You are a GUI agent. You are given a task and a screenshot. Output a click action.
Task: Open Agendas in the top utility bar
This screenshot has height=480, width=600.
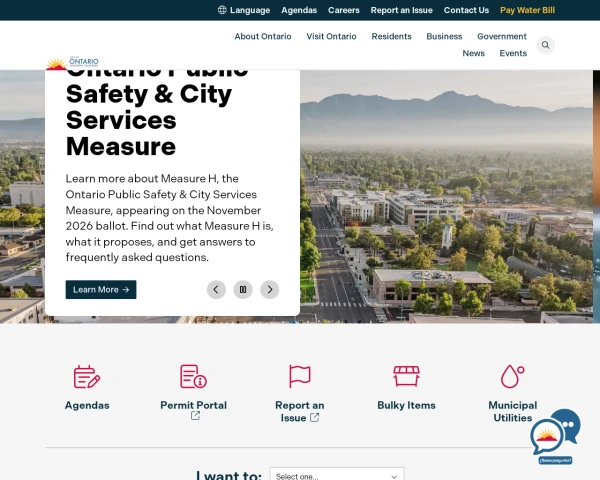click(x=299, y=10)
